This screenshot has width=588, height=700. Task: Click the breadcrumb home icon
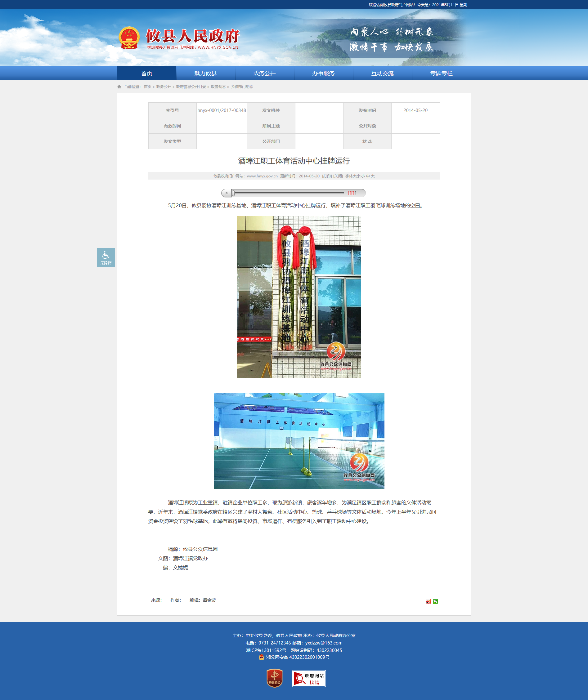click(119, 87)
